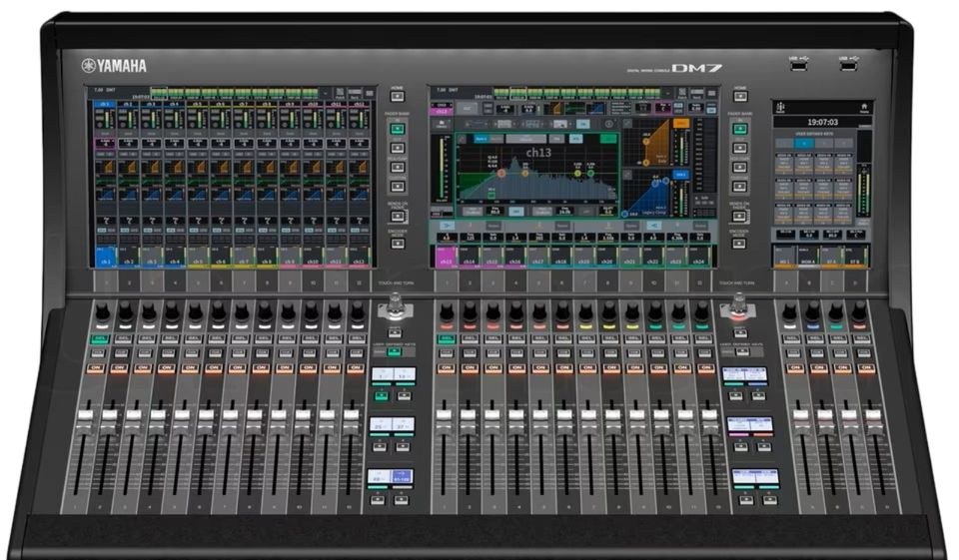Tap the ST A tile on the utility screen
Screen dimensions: 959x560
tap(832, 257)
